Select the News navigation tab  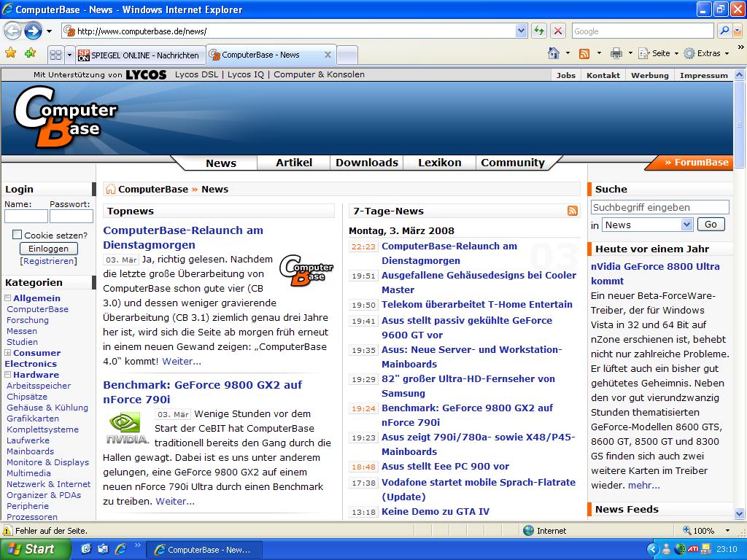(x=221, y=163)
